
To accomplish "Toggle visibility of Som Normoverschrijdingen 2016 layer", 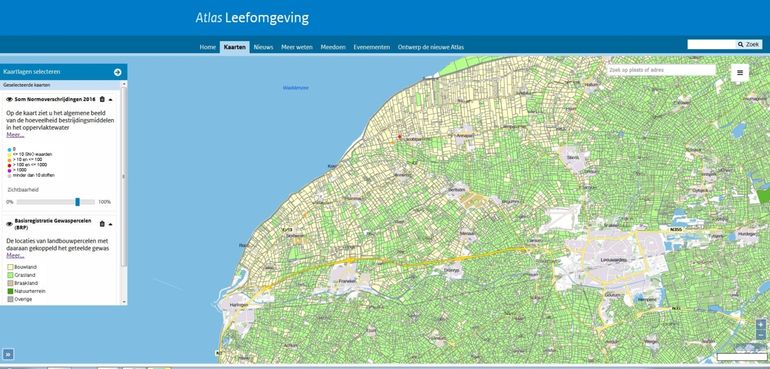I will 9,99.
